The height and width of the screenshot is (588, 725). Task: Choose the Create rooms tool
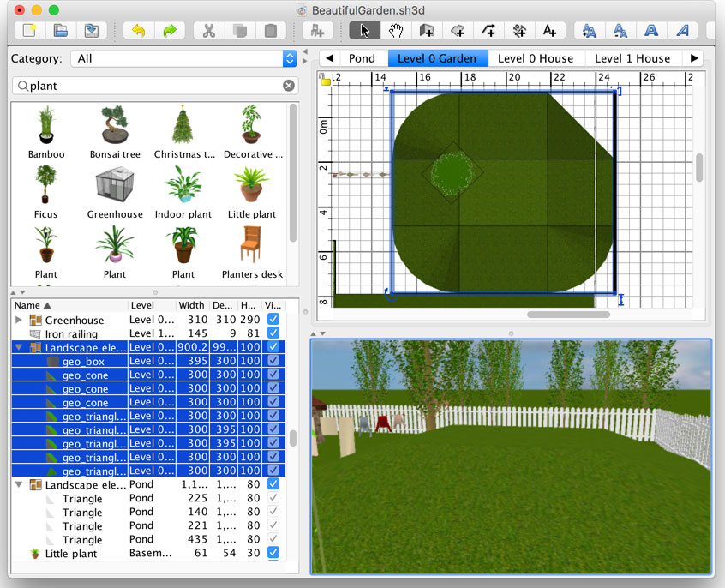(x=458, y=31)
